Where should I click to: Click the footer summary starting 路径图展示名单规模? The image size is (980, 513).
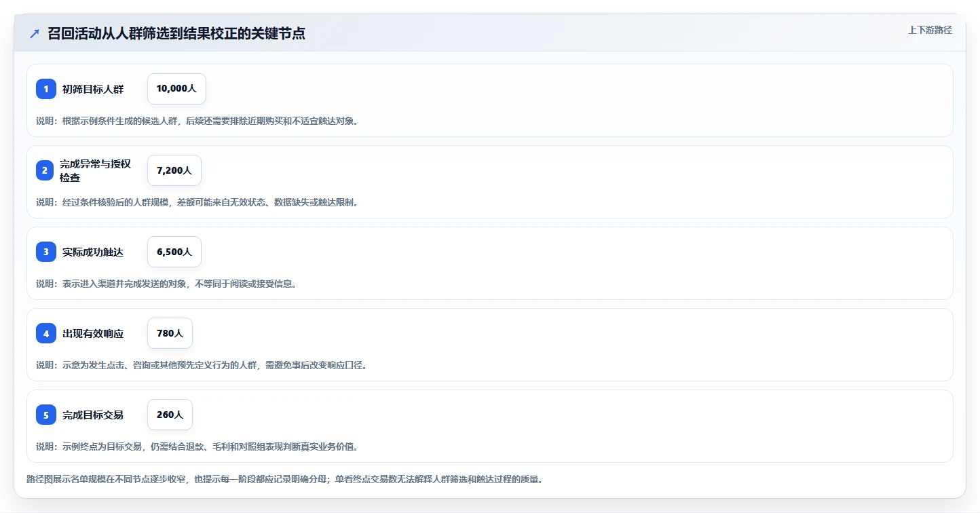(284, 479)
